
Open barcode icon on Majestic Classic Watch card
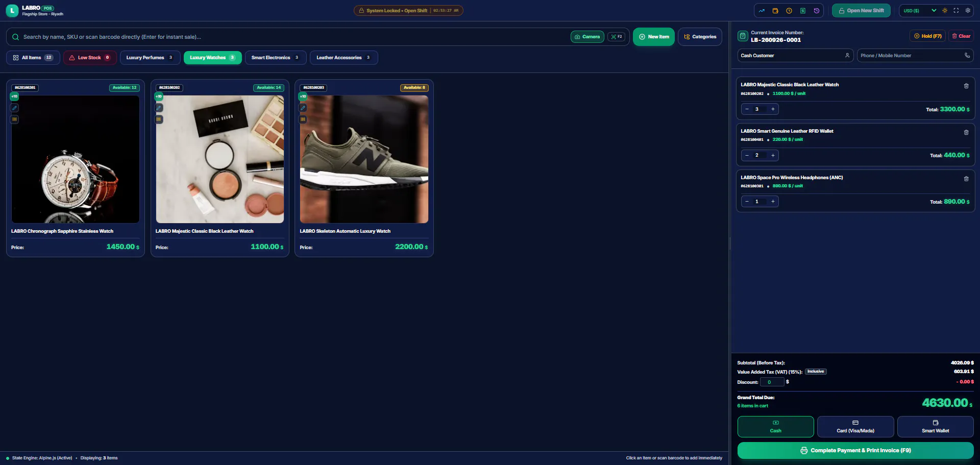(x=159, y=119)
